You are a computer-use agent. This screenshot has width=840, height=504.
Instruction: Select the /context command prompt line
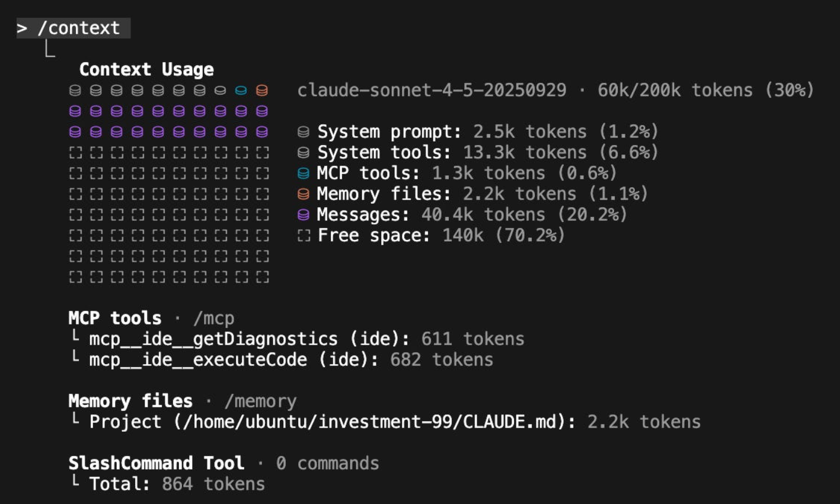pos(73,28)
